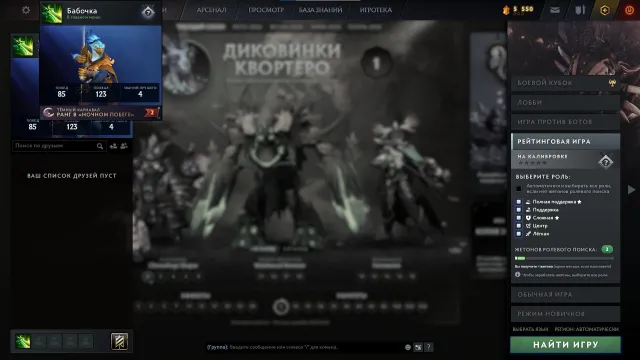The width and height of the screenshot is (640, 360).
Task: Click the role tokens progress bar
Action: pos(564,258)
